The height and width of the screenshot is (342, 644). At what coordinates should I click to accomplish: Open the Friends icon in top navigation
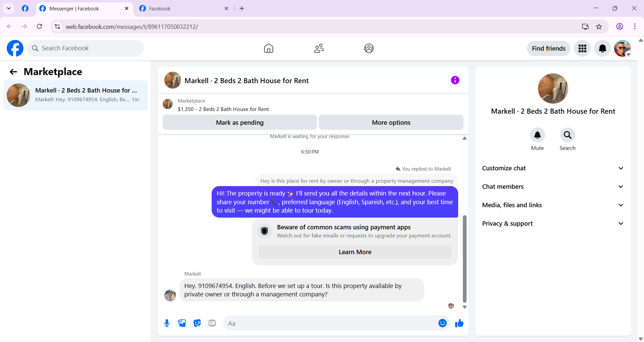[x=319, y=48]
